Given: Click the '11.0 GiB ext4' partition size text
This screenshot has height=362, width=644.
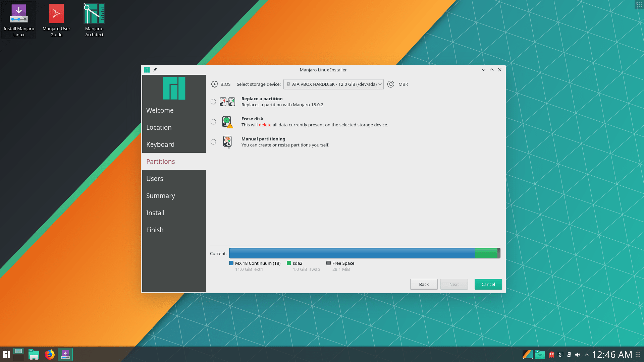Looking at the screenshot, I should coord(249,269).
